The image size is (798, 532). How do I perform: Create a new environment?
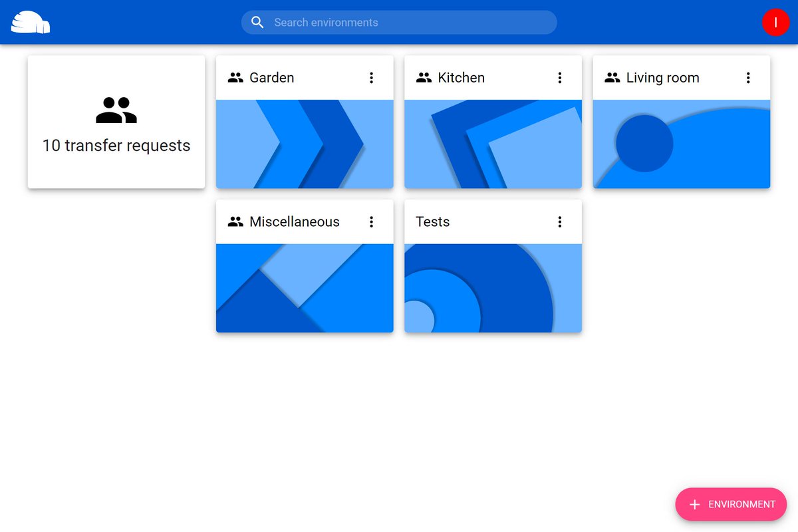pos(731,504)
